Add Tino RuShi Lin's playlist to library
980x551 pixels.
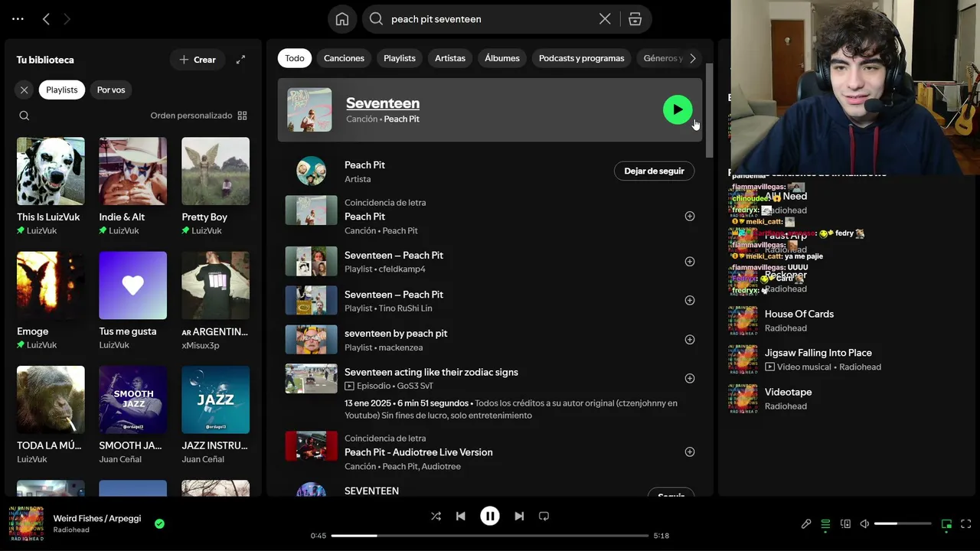690,301
